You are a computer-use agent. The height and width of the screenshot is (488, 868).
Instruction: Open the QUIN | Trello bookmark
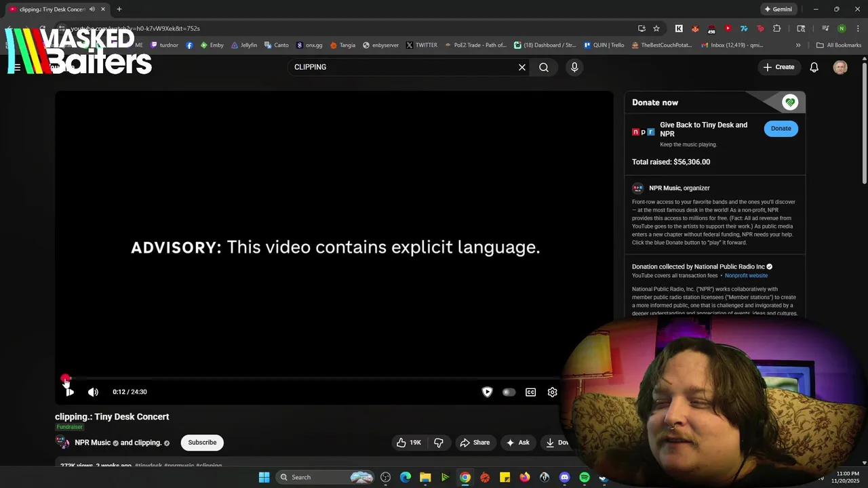click(x=604, y=45)
